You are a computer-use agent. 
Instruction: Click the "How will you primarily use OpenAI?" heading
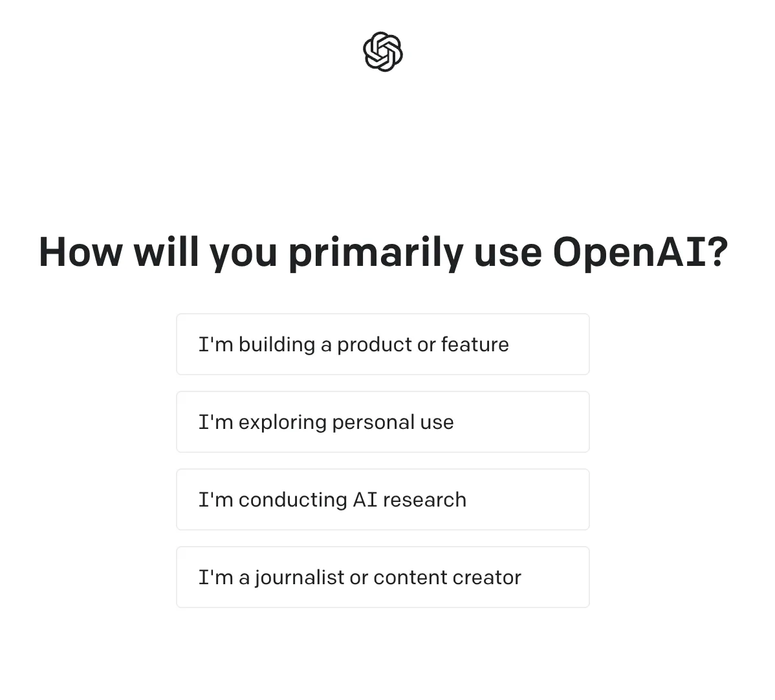(x=383, y=252)
